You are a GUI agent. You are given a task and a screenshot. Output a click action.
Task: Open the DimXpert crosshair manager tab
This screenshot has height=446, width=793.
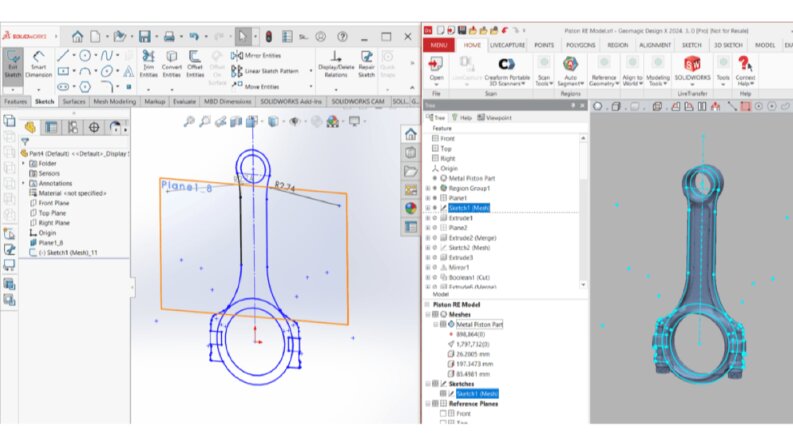[x=94, y=127]
